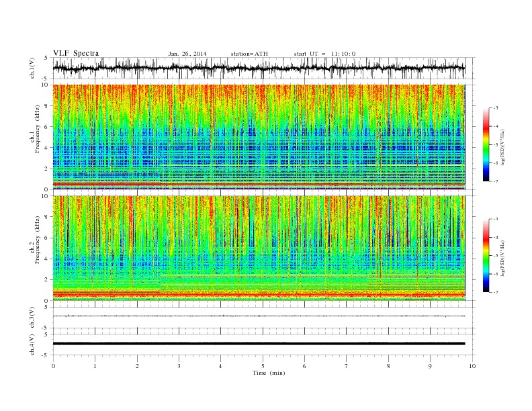Click the '-7' label on the lower color bar
Image resolution: width=532 pixels, height=411 pixels.
495,292
